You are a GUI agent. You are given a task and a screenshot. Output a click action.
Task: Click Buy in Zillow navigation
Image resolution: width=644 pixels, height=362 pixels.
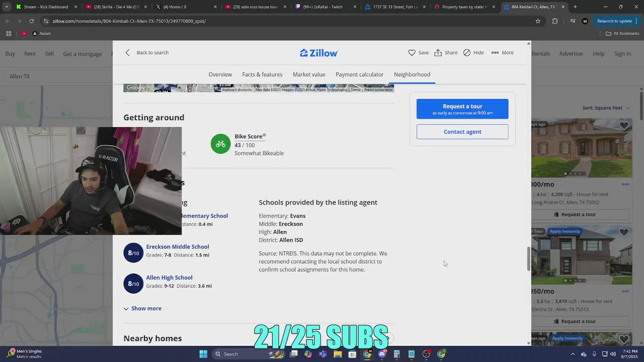point(10,54)
